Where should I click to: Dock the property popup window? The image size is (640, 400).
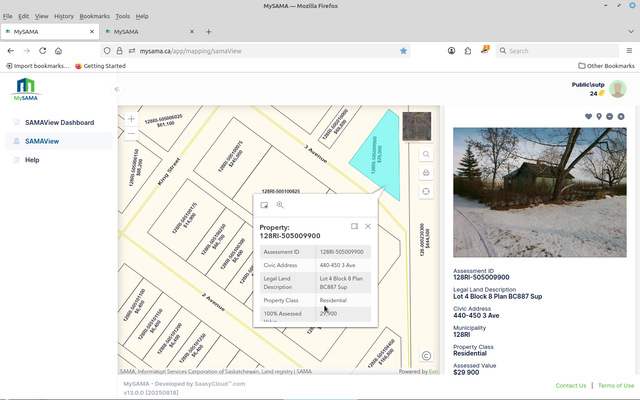[x=354, y=227]
